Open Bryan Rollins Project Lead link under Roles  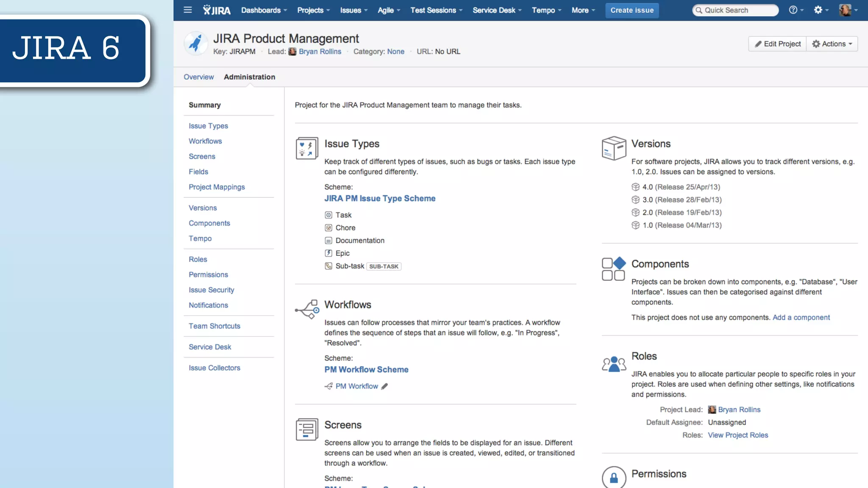[739, 410]
